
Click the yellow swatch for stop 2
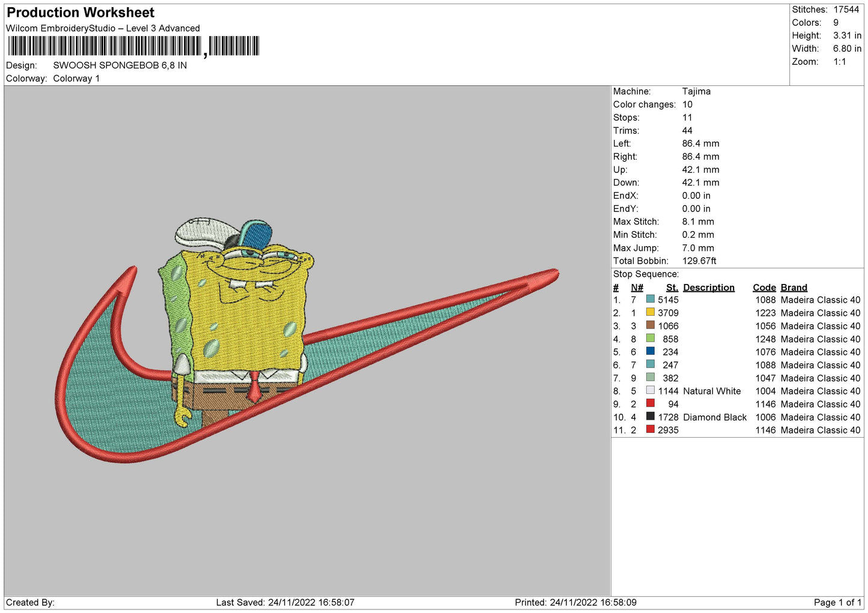(650, 312)
